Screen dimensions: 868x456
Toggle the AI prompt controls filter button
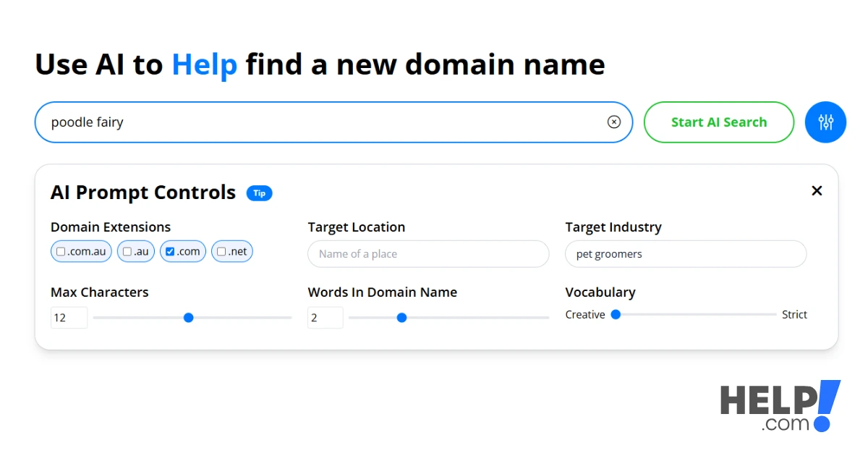point(825,122)
